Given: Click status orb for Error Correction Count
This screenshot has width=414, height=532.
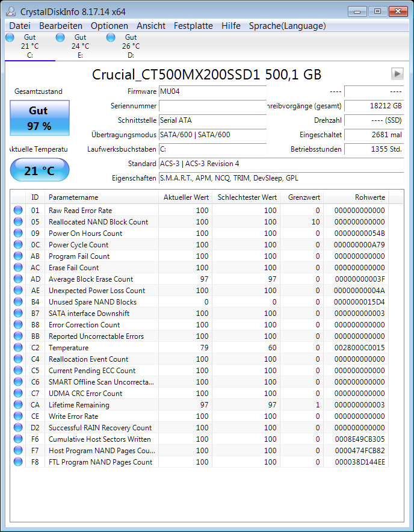Looking at the screenshot, I should [18, 325].
